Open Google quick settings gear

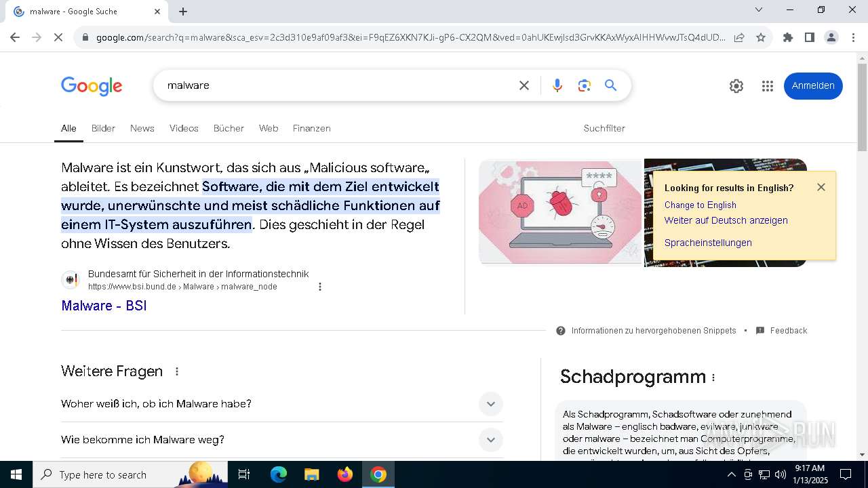pos(736,86)
